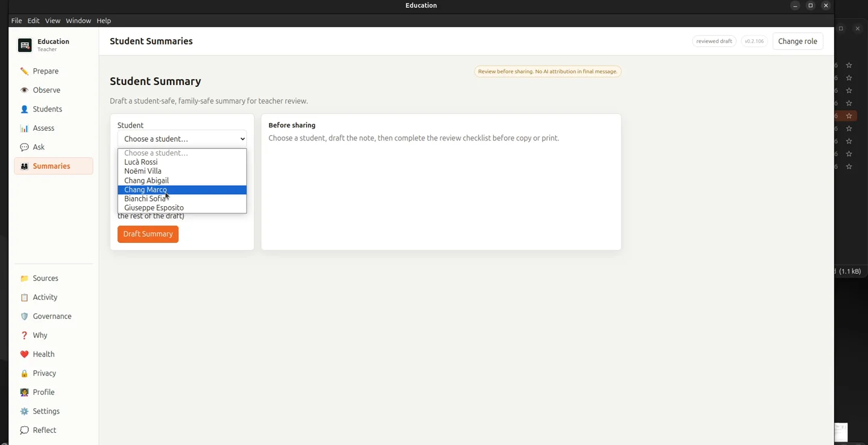Click the document thumbnail in the background window
868x445 pixels.
[841, 432]
